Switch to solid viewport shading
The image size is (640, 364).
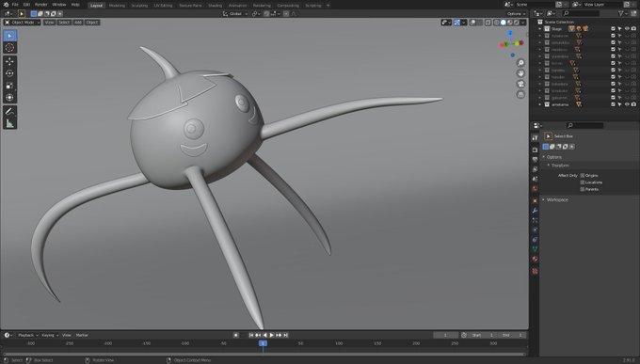coord(504,23)
